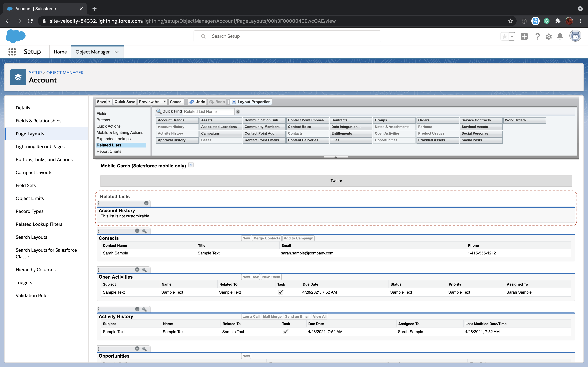
Task: Open Lightning Record Pages in sidebar
Action: (x=40, y=147)
